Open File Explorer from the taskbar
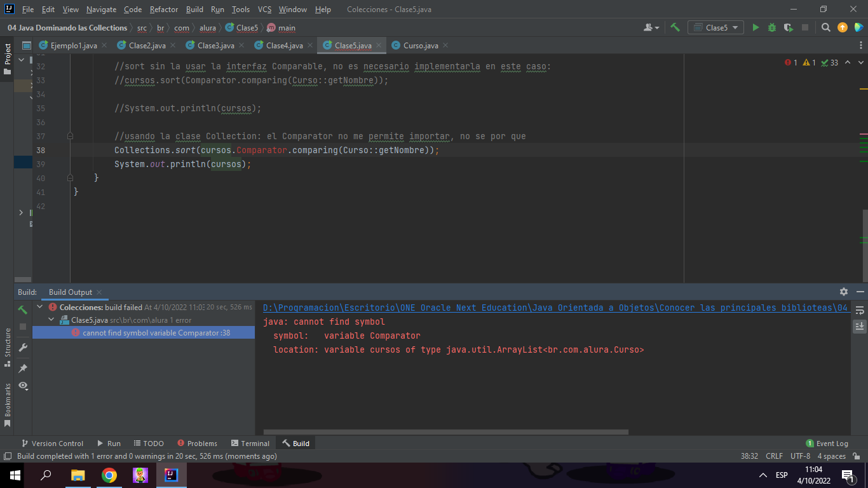The image size is (868, 488). pos(78,475)
